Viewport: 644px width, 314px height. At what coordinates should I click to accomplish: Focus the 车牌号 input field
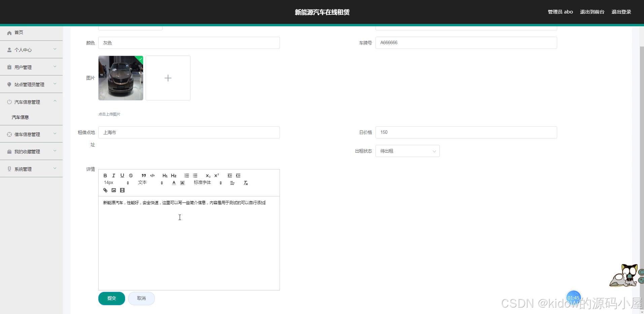tap(466, 43)
